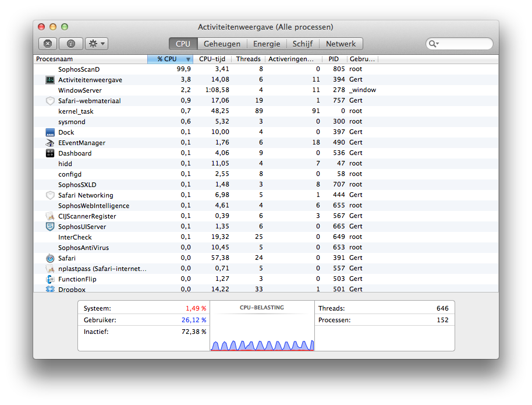Click the Systeem percentage 1,49 %
Image resolution: width=532 pixels, height=405 pixels.
click(x=196, y=308)
